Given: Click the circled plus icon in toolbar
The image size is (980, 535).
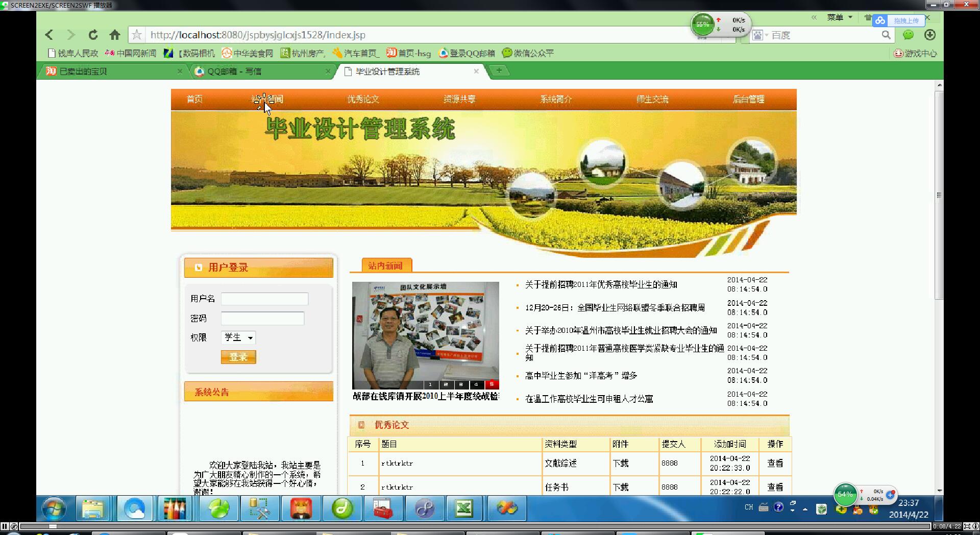Looking at the screenshot, I should (930, 35).
